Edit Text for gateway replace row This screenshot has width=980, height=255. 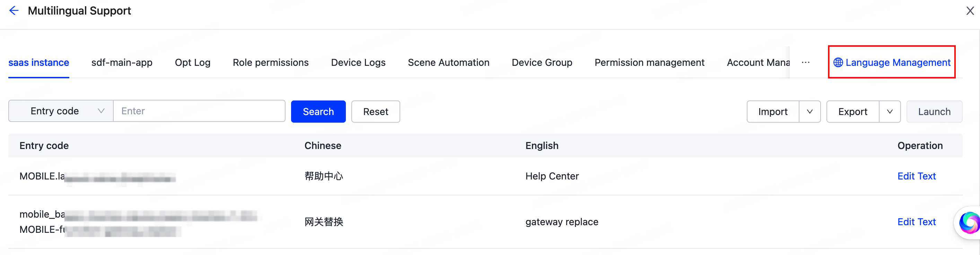(917, 222)
